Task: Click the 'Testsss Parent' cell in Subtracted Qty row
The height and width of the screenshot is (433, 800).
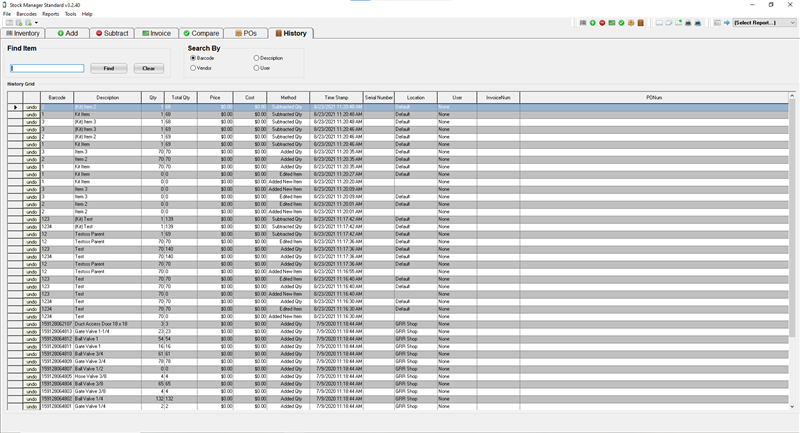Action: click(108, 234)
